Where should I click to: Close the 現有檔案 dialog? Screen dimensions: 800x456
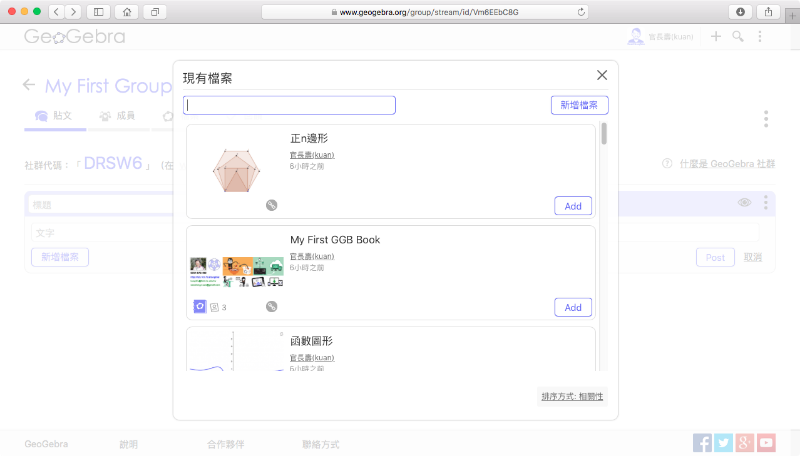tap(602, 75)
